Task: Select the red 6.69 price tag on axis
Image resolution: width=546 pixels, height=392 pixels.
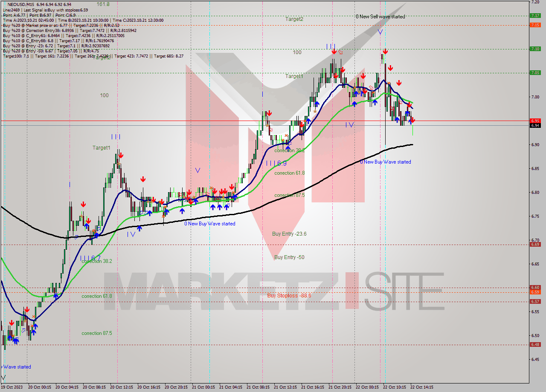Action: (535, 245)
